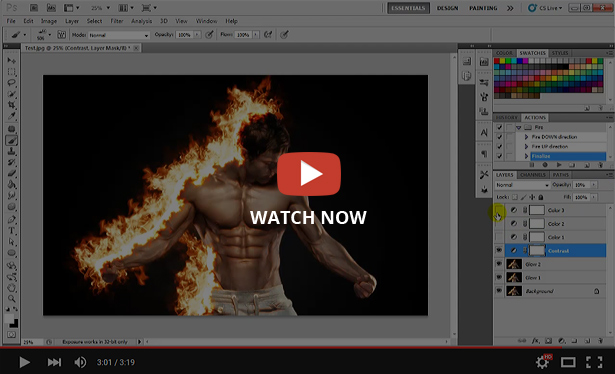Image resolution: width=615 pixels, height=374 pixels.
Task: Open the Paragraph panel icon
Action: point(484,154)
